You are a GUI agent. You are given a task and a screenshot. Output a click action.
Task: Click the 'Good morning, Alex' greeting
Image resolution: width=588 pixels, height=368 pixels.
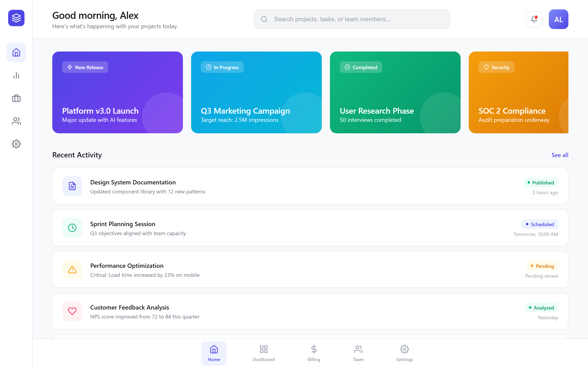click(x=95, y=16)
